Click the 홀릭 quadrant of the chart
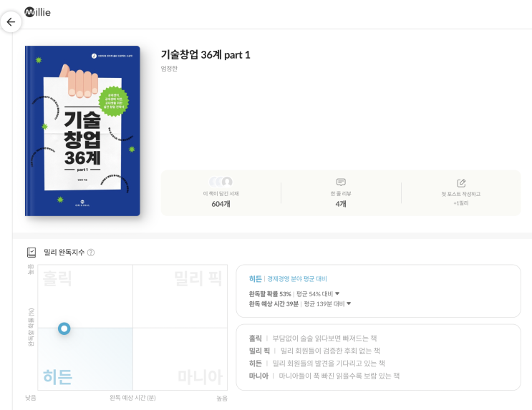 coord(85,296)
